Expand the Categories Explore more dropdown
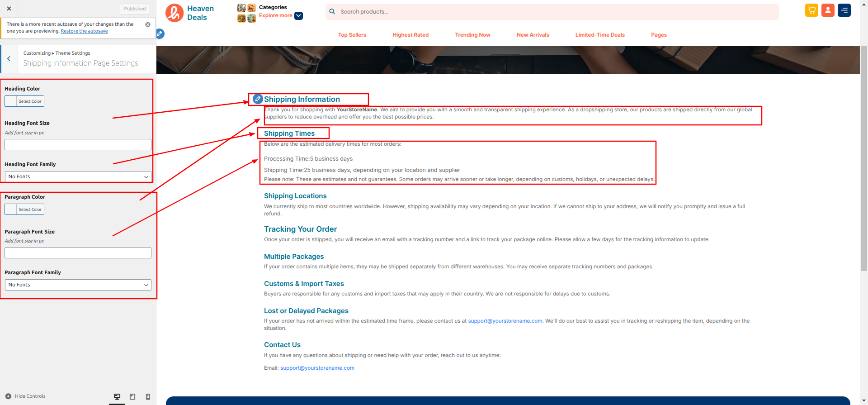 [298, 16]
